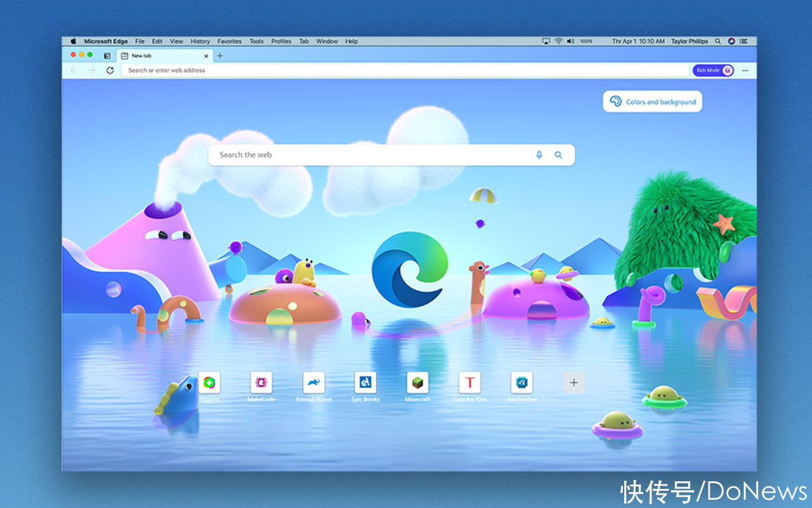Click the 100% battery indicator
Image resolution: width=812 pixels, height=508 pixels.
pos(586,41)
